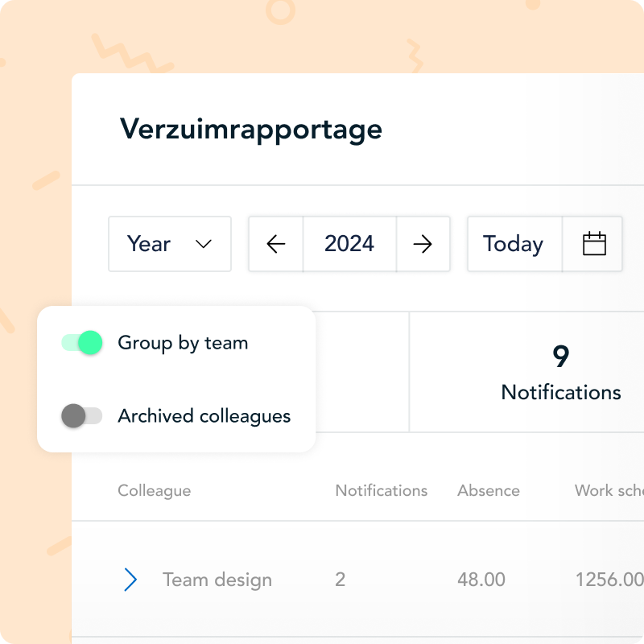
Task: Select the Team design group name
Action: [217, 580]
